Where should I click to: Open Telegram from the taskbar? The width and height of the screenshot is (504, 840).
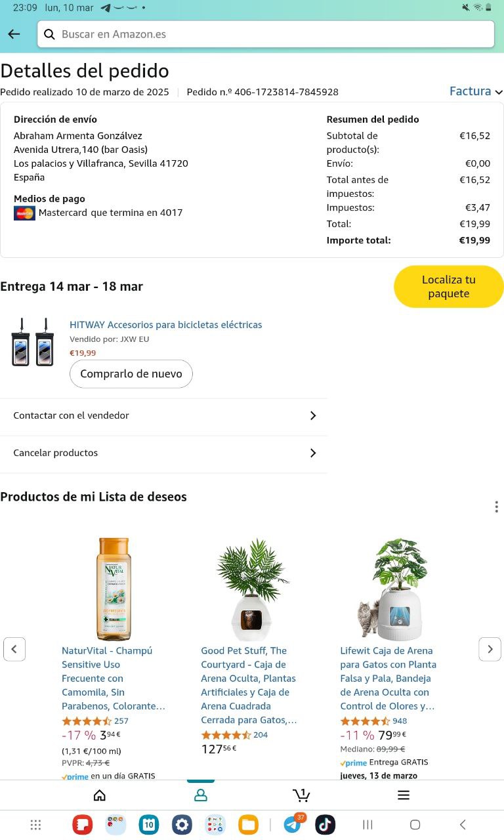pyautogui.click(x=293, y=824)
